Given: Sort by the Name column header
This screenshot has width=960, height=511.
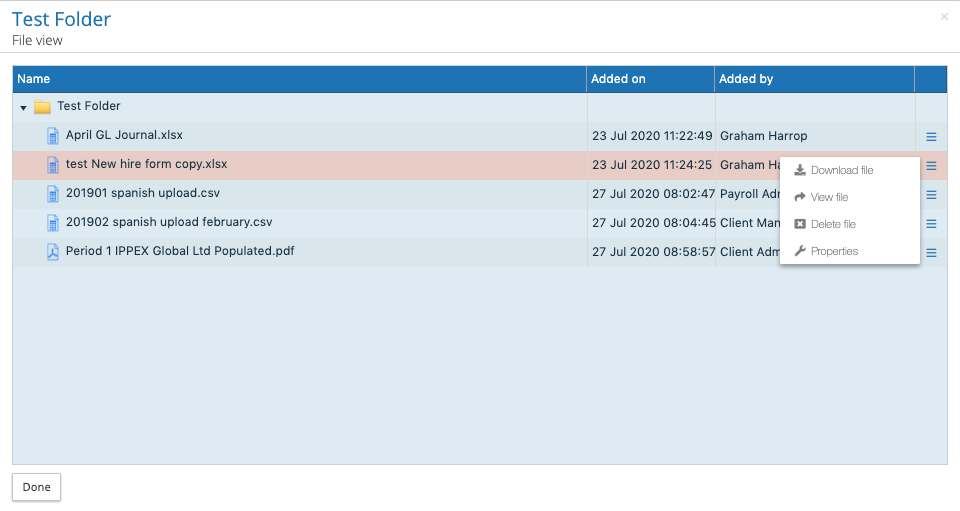Looking at the screenshot, I should [x=34, y=79].
